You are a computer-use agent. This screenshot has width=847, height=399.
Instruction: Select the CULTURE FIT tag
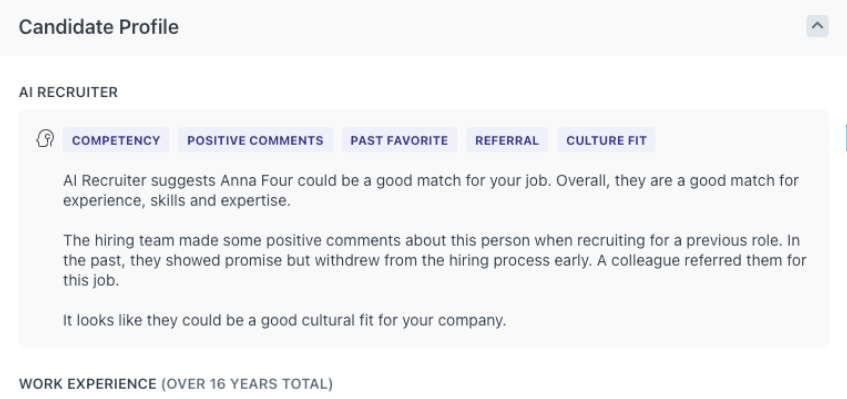click(x=606, y=140)
